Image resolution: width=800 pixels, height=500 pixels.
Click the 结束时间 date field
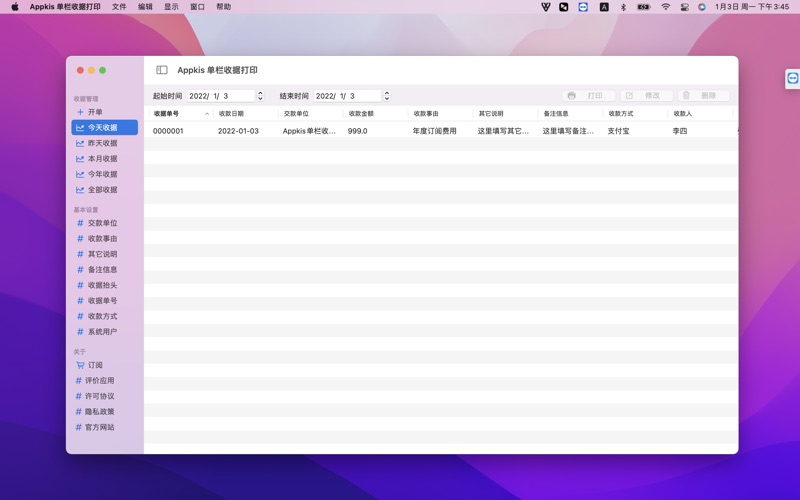pos(347,96)
